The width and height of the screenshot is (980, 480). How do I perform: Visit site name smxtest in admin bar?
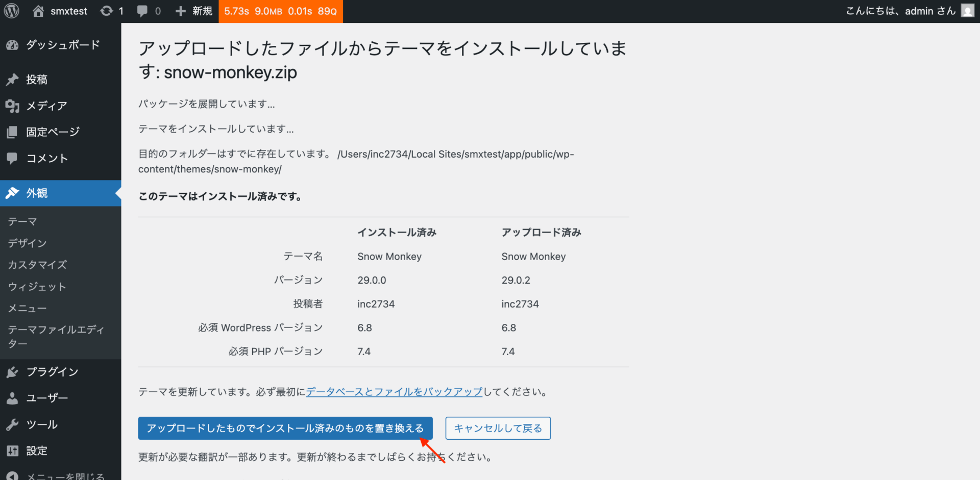tap(69, 11)
